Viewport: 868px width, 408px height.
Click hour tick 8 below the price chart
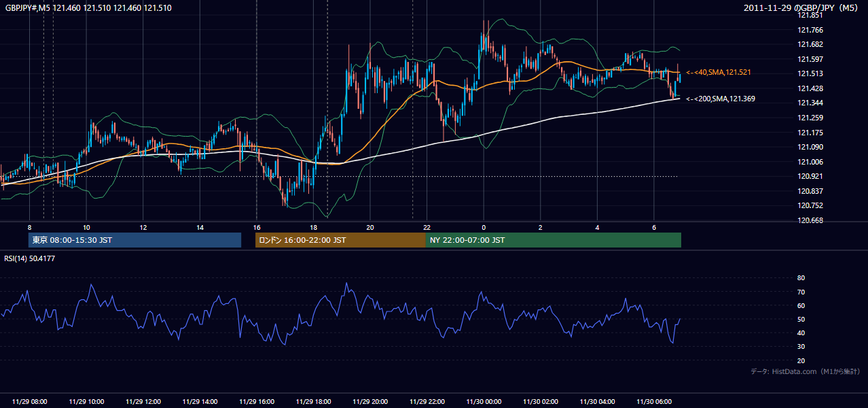click(x=29, y=227)
